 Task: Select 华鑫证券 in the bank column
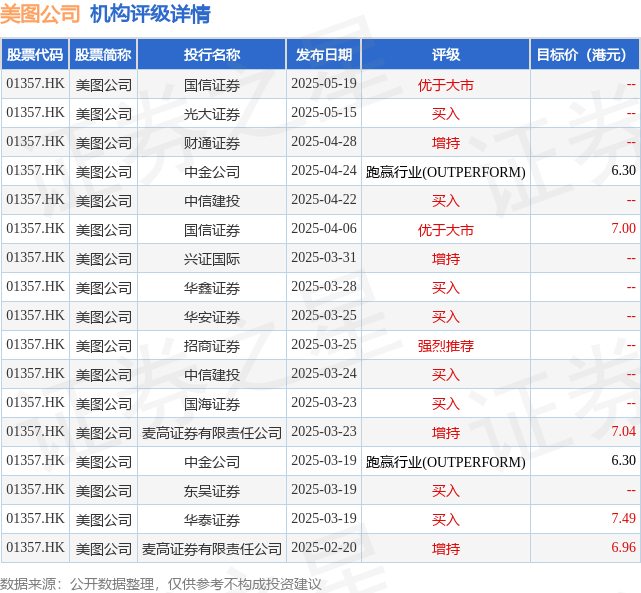tap(212, 288)
